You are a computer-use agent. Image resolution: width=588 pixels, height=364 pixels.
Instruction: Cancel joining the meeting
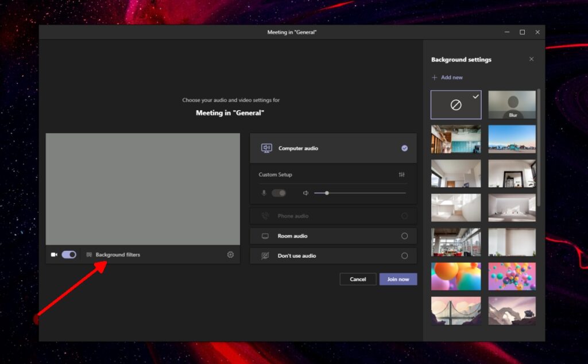point(358,279)
